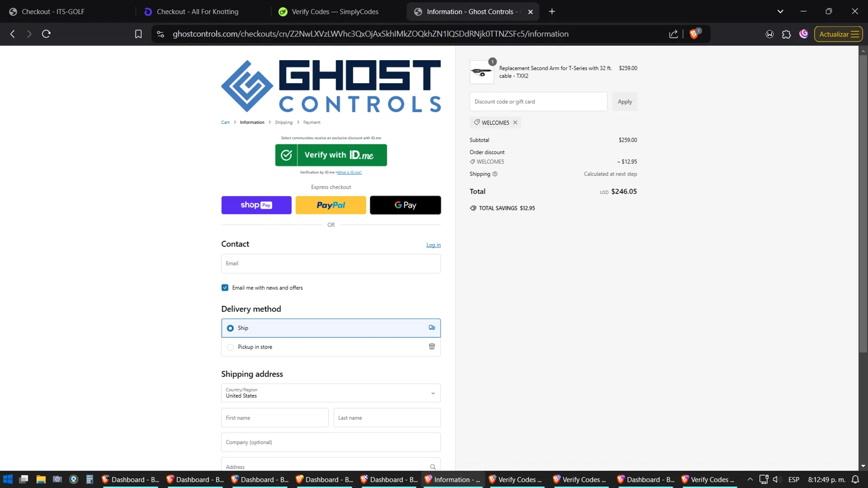Show hidden system tray icons chevron
Image resolution: width=868 pixels, height=488 pixels.
coord(750,479)
